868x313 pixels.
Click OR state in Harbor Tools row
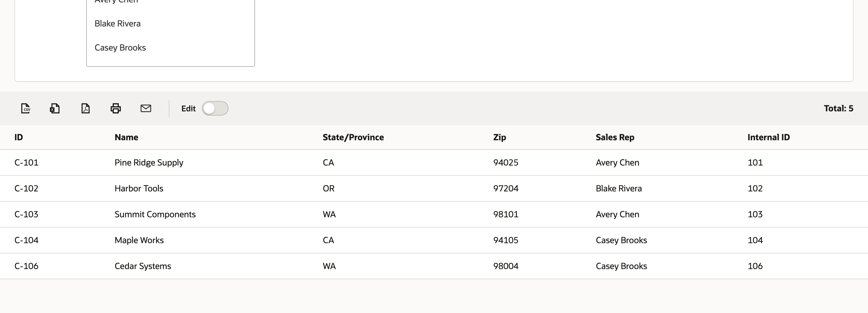pos(329,188)
